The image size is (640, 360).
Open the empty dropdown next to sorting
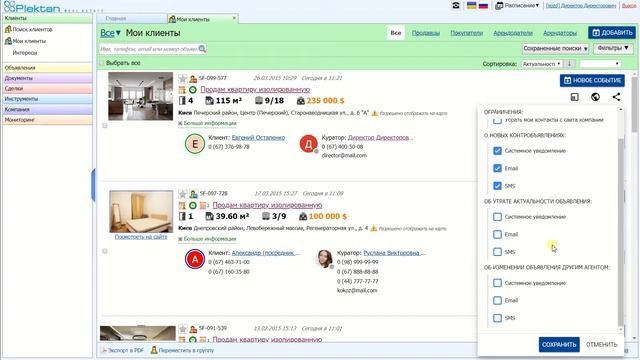(x=600, y=64)
